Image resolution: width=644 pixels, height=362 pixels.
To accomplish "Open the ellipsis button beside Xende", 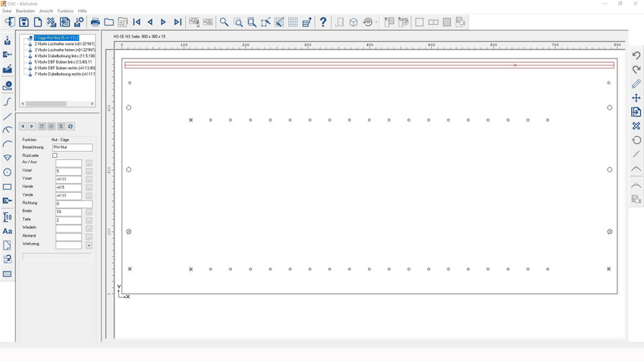I will point(89,187).
